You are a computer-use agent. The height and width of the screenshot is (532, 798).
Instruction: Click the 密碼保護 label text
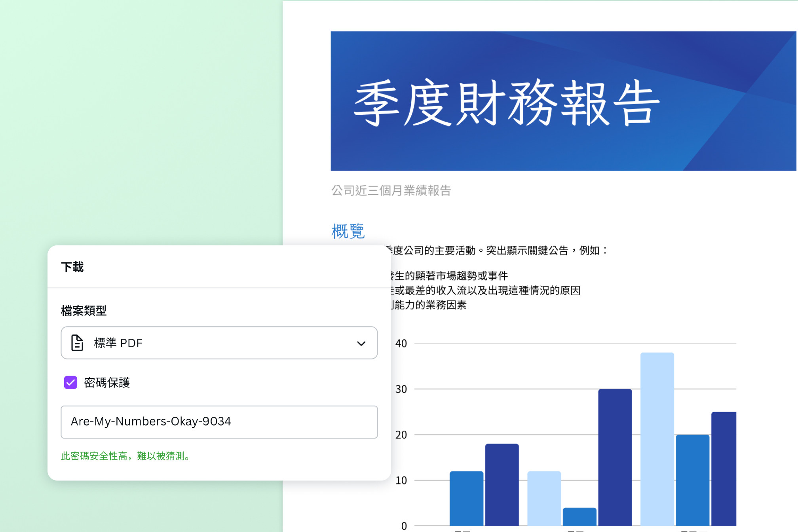tap(107, 382)
